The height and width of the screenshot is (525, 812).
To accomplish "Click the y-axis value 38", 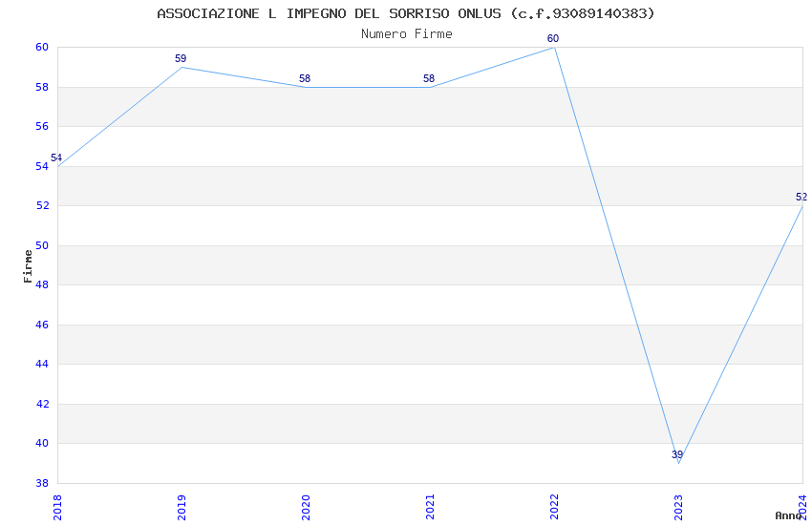I will click(x=42, y=483).
